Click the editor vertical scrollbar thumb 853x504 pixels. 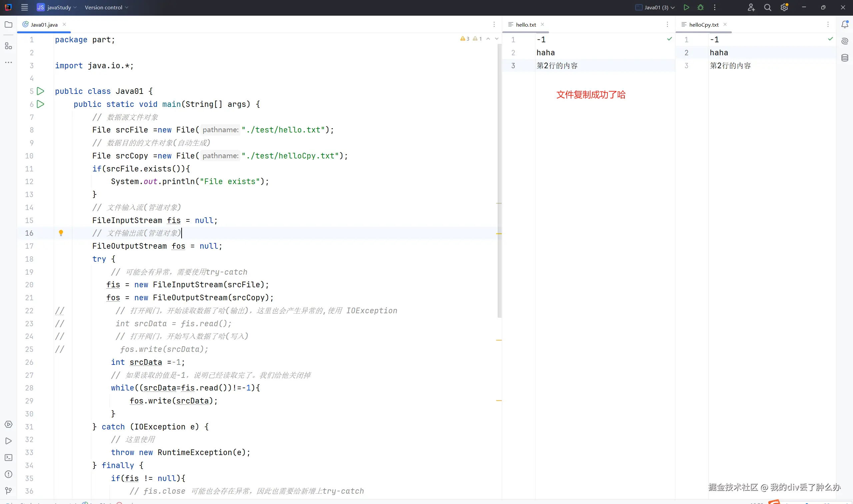point(499,180)
